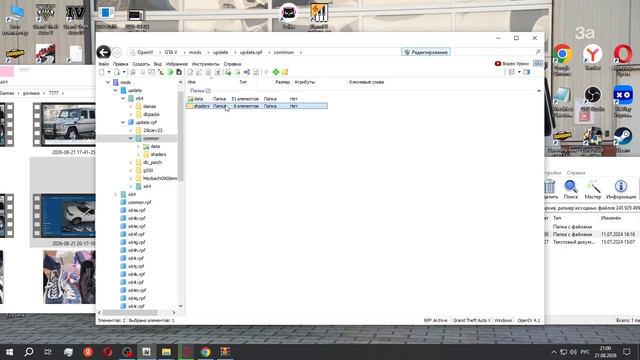Open the Избранное menu
Viewport: 640px width, 360px height.
[177, 64]
